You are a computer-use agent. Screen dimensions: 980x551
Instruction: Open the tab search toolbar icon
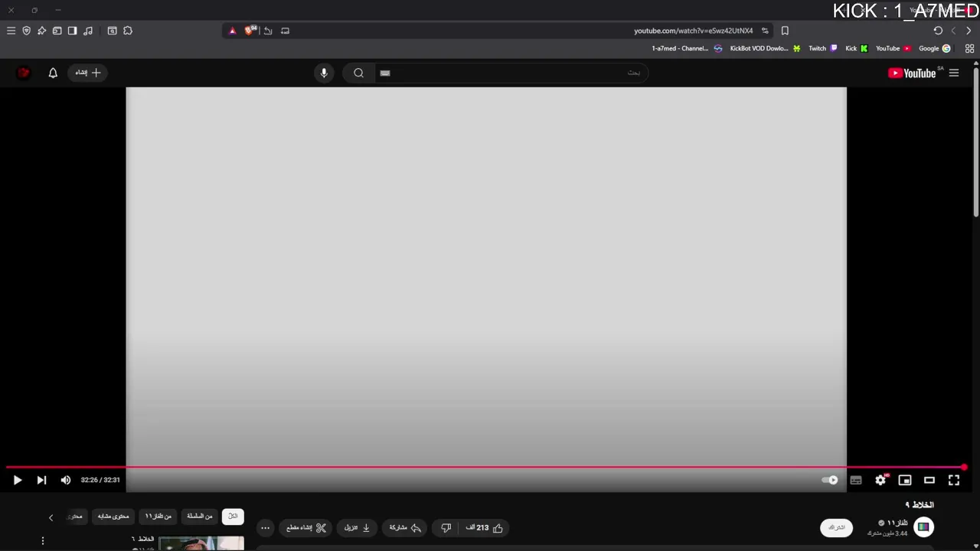[112, 31]
